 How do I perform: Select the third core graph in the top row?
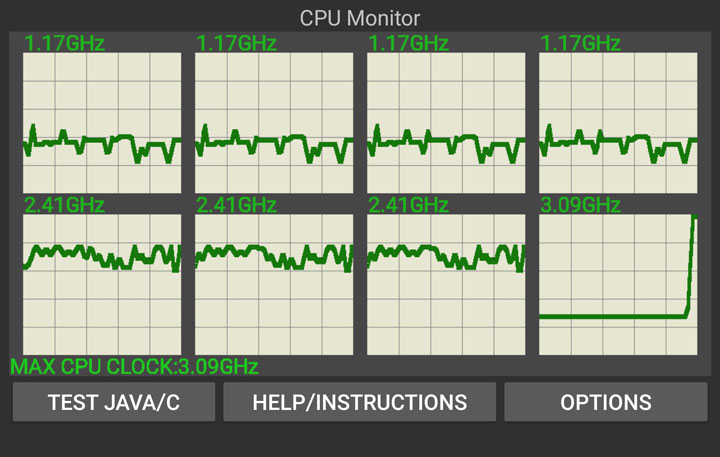pyautogui.click(x=446, y=122)
